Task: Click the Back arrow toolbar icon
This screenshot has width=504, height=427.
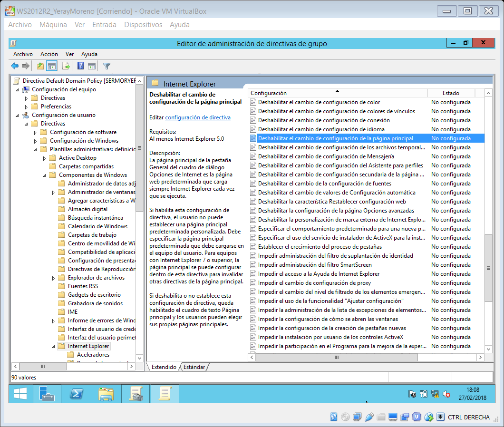Action: click(x=15, y=66)
